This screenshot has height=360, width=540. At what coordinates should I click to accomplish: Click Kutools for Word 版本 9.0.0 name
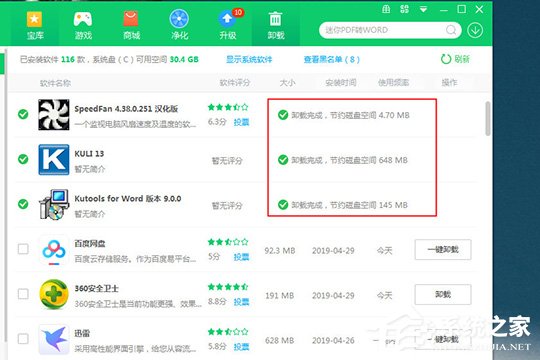click(x=128, y=198)
